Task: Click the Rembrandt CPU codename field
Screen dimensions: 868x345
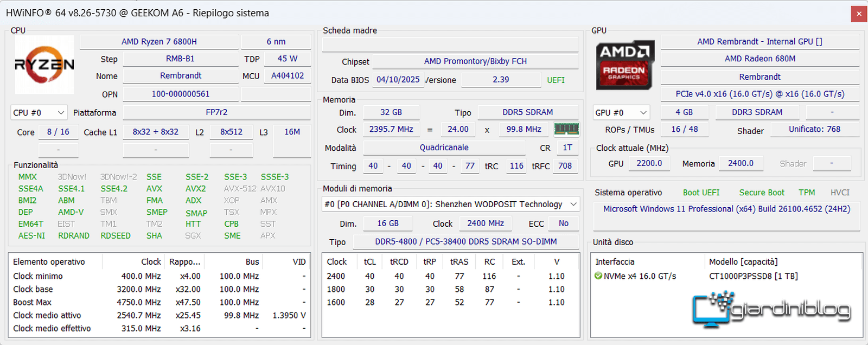Action: click(181, 76)
